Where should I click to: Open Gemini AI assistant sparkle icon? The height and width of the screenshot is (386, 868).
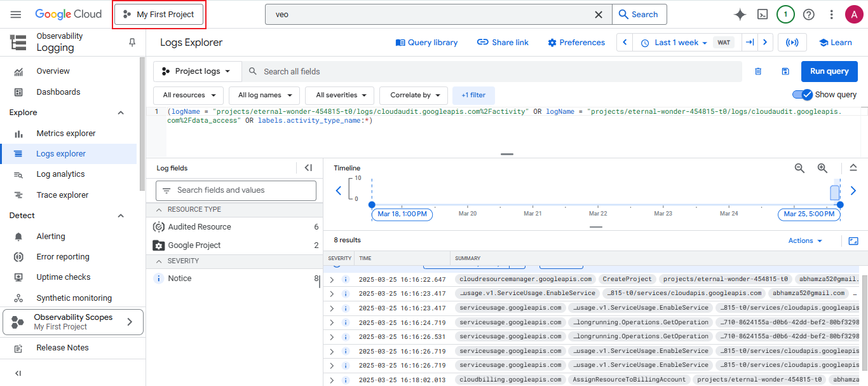point(740,15)
